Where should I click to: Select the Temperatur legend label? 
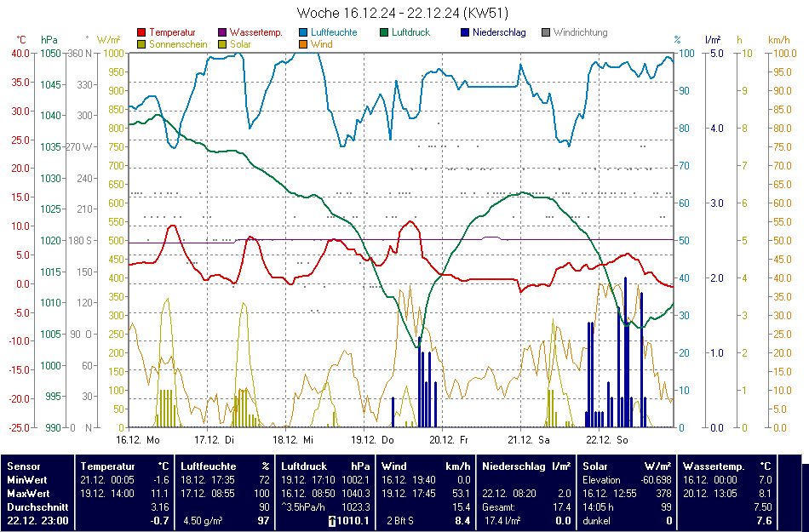172,32
